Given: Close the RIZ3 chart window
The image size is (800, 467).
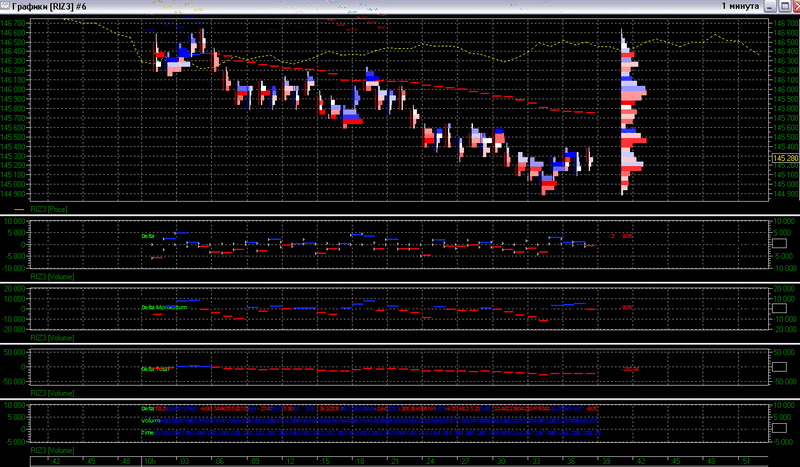Looking at the screenshot, I should [x=793, y=6].
